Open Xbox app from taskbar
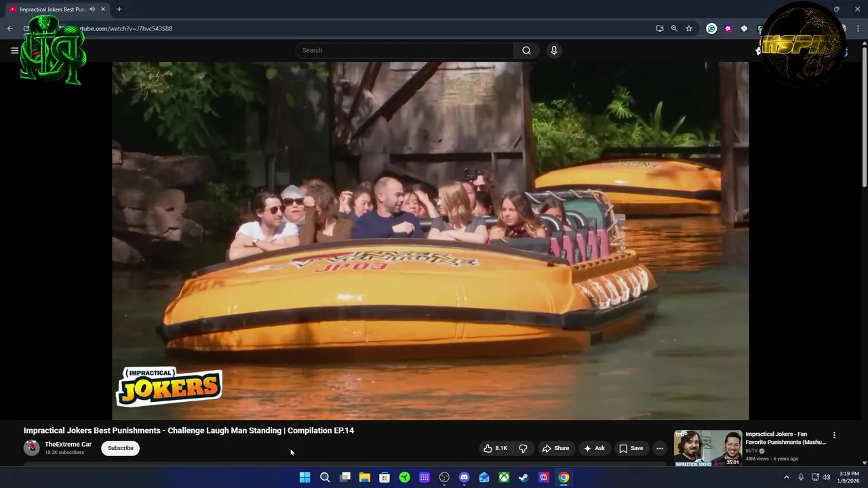The image size is (868, 488). point(504,477)
